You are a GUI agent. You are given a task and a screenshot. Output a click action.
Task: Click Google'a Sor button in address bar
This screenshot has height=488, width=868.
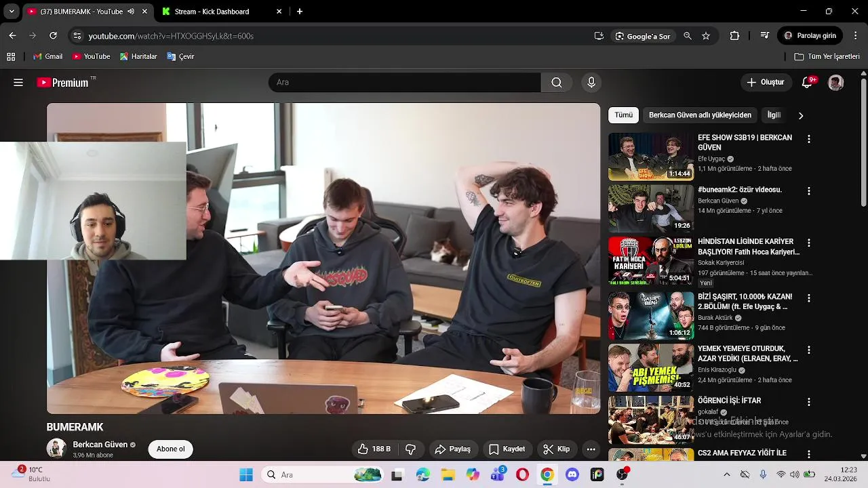[643, 36]
